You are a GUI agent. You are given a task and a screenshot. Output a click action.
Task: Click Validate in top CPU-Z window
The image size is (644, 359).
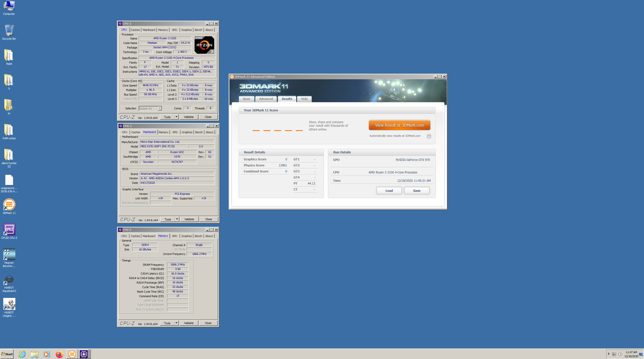coord(189,117)
